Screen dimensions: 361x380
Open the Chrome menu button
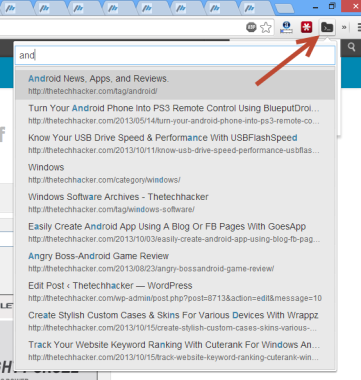click(x=359, y=27)
